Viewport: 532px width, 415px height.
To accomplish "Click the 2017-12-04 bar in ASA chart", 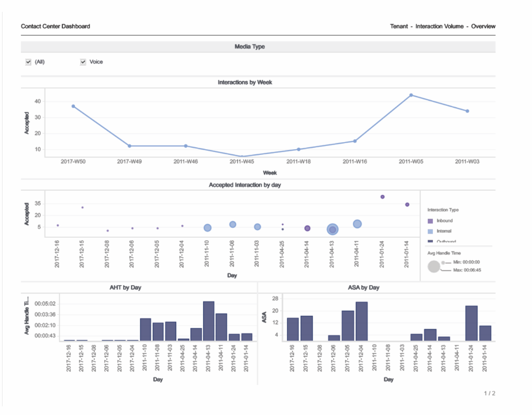I will (x=361, y=321).
